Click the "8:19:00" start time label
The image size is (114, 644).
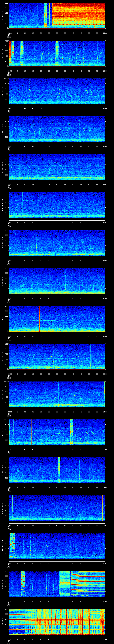point(9,374)
